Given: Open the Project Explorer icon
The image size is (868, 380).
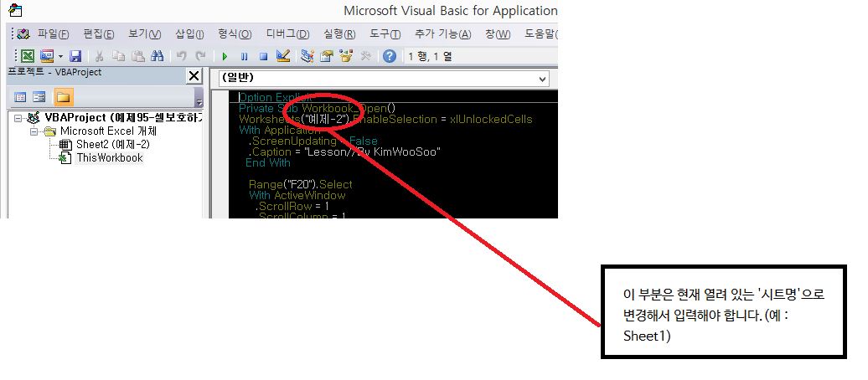Looking at the screenshot, I should pyautogui.click(x=307, y=56).
